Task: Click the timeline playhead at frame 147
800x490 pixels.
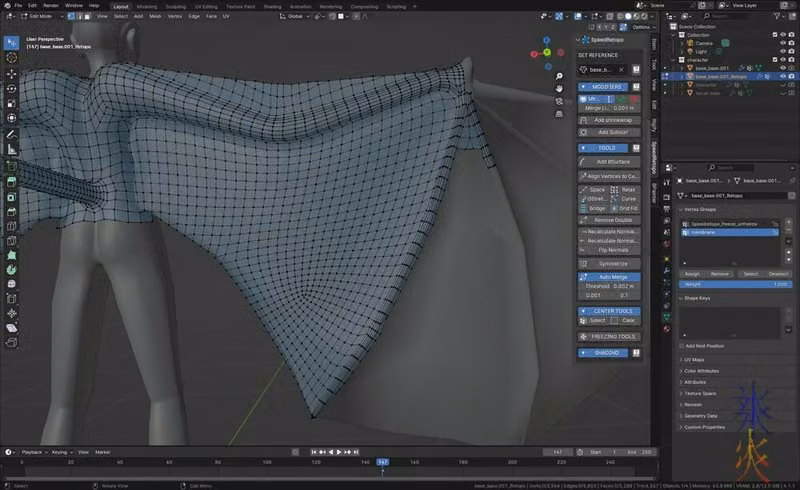Action: click(383, 462)
